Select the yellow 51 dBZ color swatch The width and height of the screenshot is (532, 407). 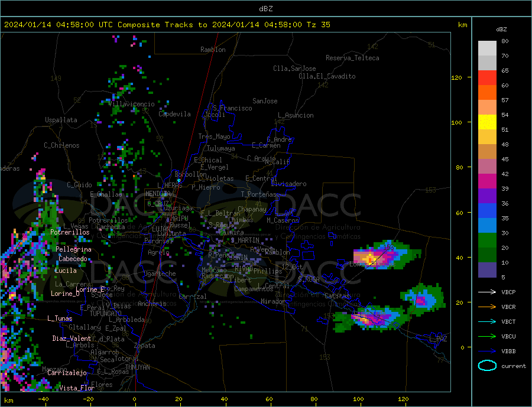(487, 122)
